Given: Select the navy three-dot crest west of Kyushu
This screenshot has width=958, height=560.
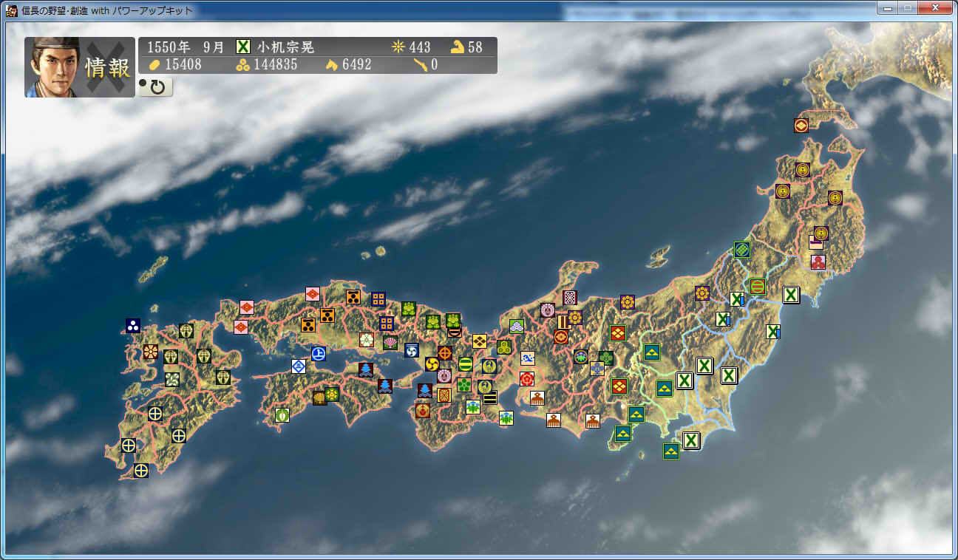Looking at the screenshot, I should pos(133,326).
